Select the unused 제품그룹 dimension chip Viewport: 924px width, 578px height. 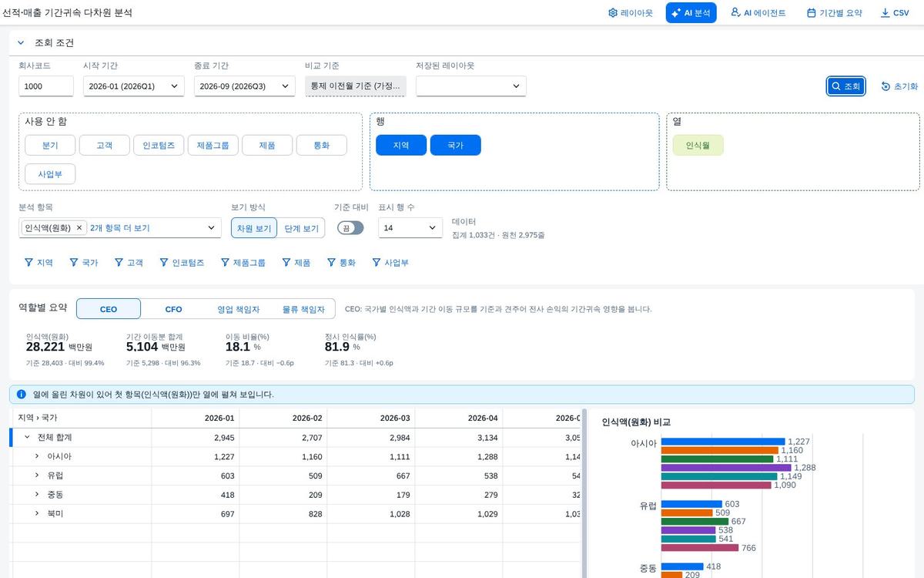point(213,145)
